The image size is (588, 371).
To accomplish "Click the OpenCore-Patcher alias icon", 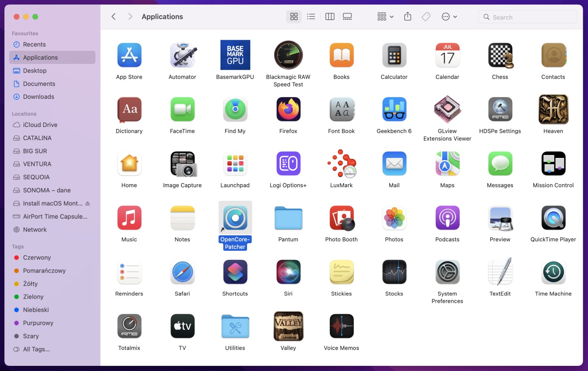I will click(235, 217).
